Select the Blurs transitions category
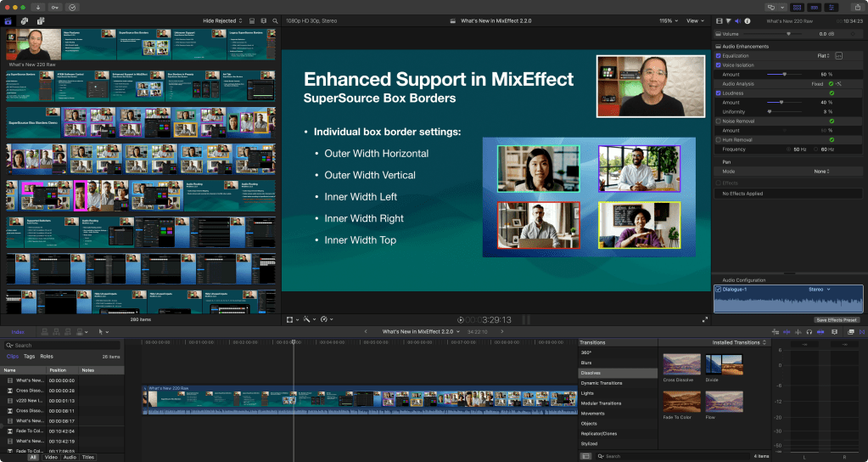This screenshot has width=868, height=462. (586, 363)
